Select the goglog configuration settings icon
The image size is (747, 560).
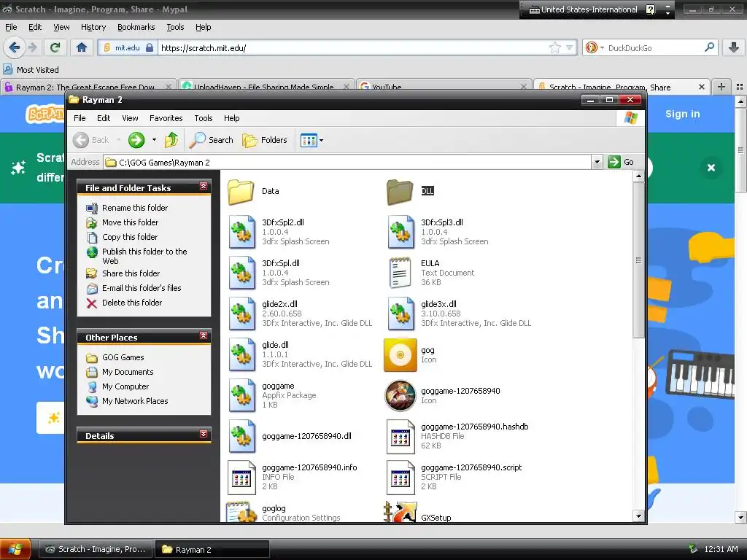click(x=241, y=512)
